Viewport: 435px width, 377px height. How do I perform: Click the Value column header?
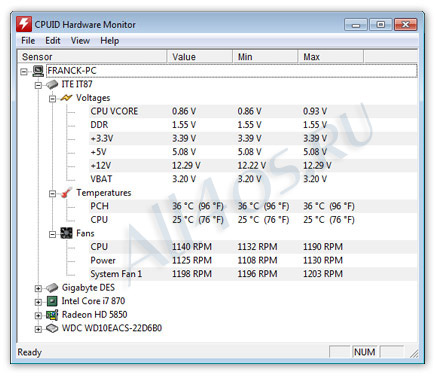[x=199, y=56]
